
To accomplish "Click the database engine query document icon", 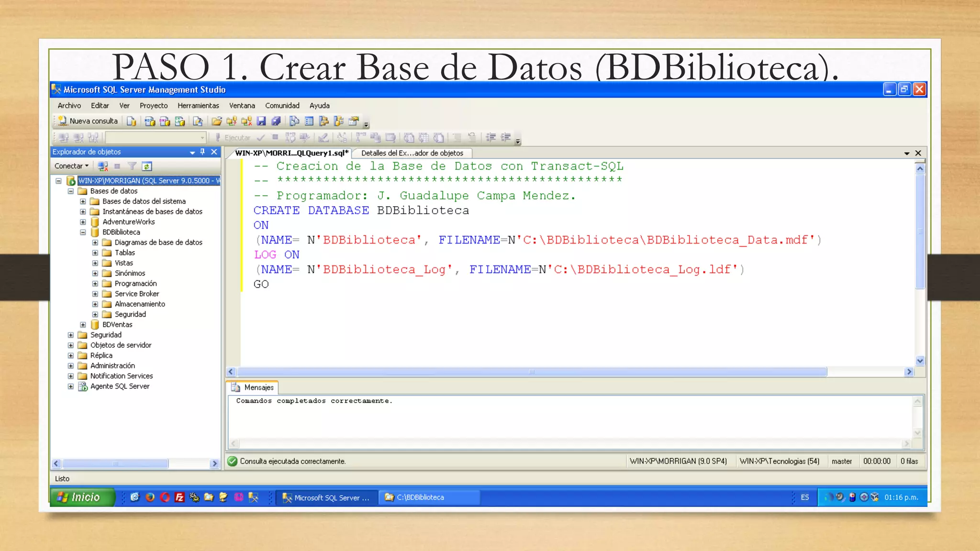I will tap(131, 121).
